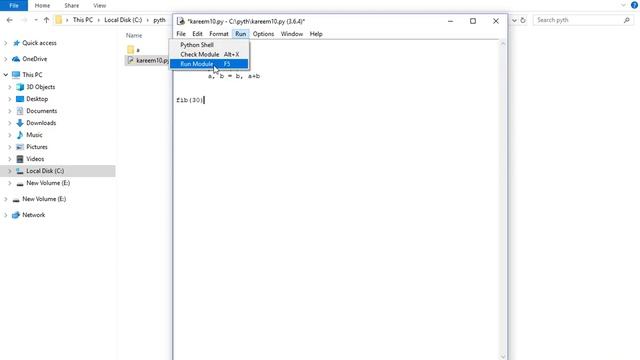Select New Volume (E:) under This PC
640x360 pixels.
tap(48, 183)
